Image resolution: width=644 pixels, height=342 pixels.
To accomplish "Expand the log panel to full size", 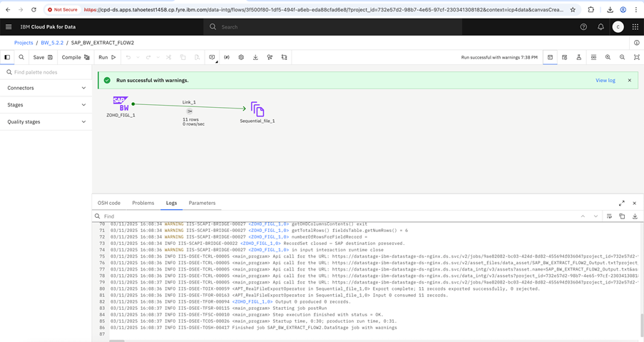I will 621,203.
